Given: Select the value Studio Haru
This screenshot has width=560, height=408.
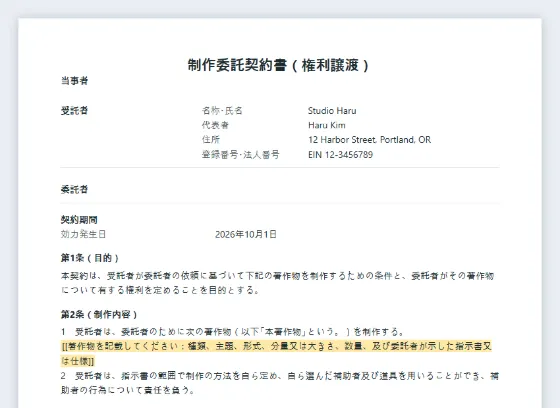Looking at the screenshot, I should click(x=332, y=111).
